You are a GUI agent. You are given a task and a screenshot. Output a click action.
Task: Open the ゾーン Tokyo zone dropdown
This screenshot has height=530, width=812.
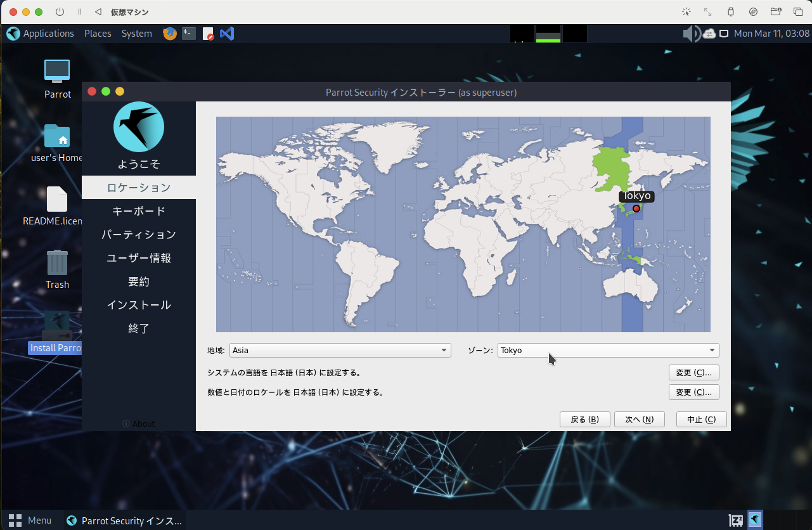click(609, 350)
